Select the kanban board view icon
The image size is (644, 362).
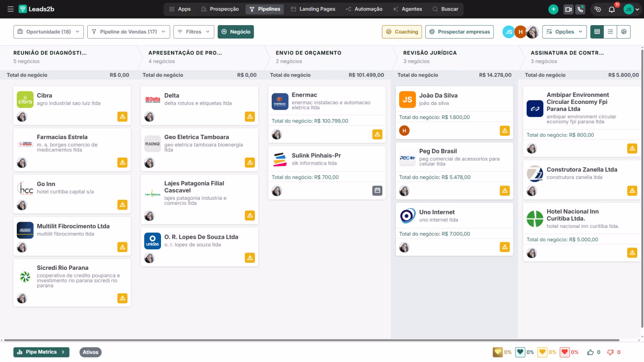click(597, 31)
